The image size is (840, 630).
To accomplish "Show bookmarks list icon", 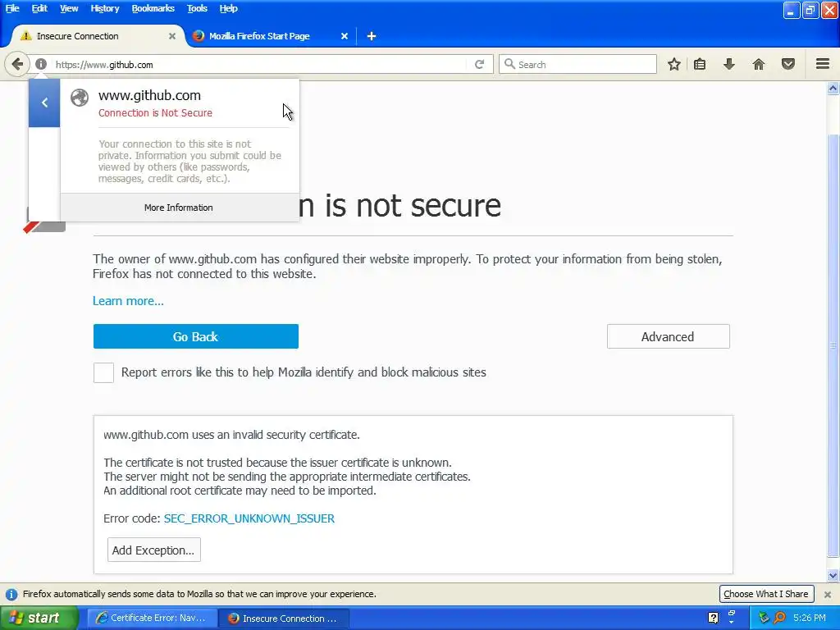I will point(700,64).
